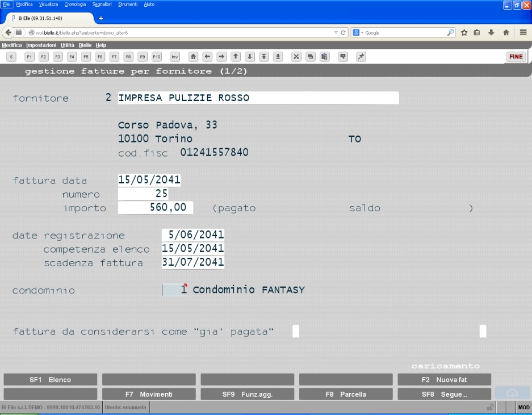Click the Inv toolbar button

click(175, 57)
